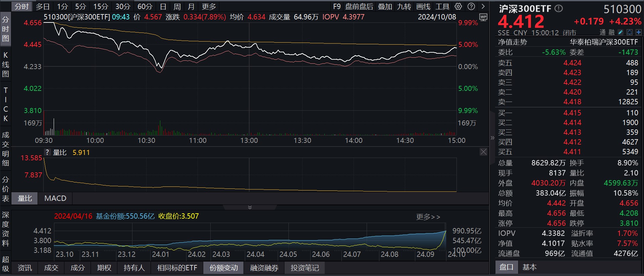Open TICK view from the left sidebar
This screenshot has height=276, width=644.
pyautogui.click(x=6, y=104)
